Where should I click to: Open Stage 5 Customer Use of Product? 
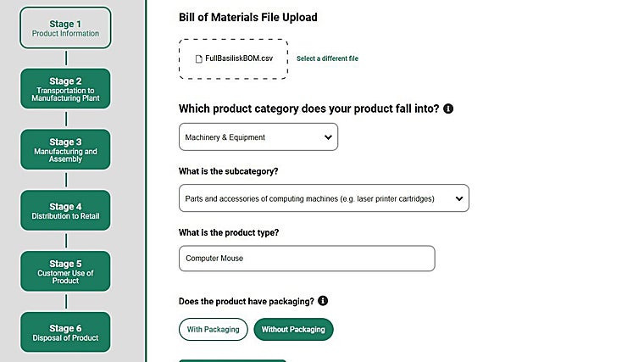65,271
